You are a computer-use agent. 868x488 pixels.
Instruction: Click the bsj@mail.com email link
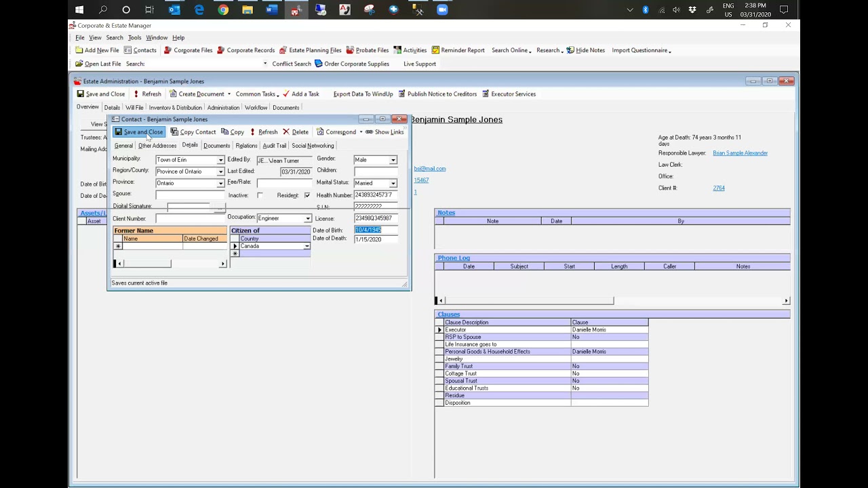tap(430, 169)
